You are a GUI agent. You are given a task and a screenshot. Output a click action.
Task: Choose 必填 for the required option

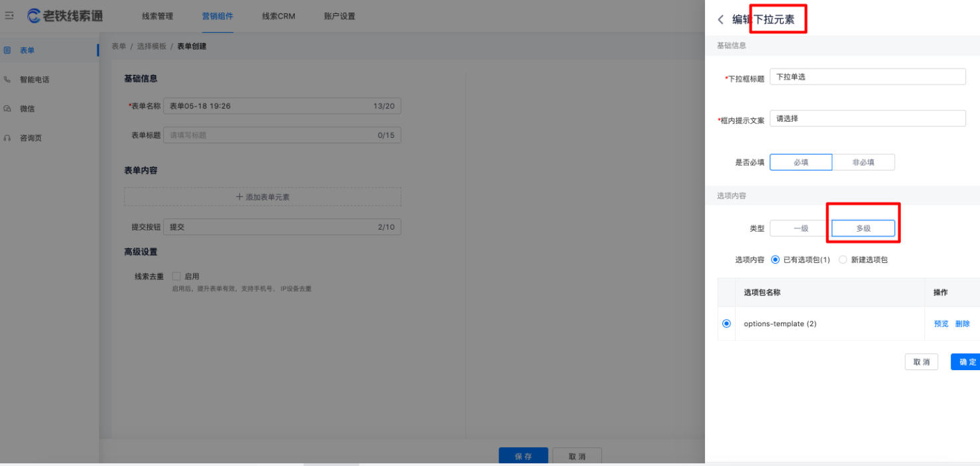(800, 162)
